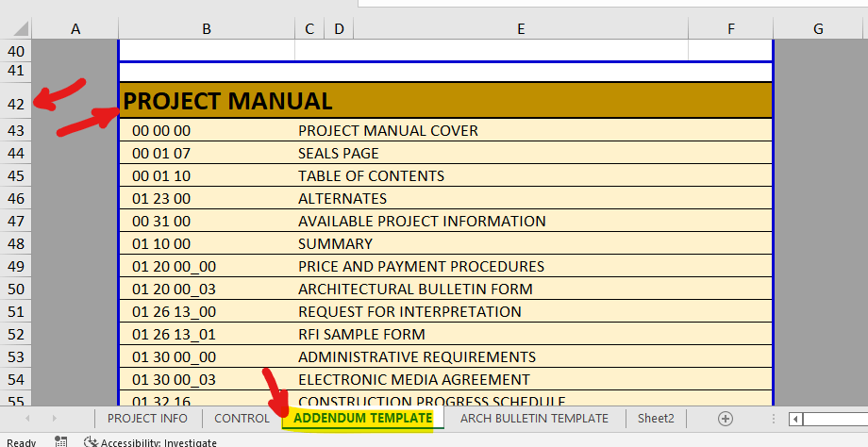Click cell containing 01 23 00

coord(207,199)
